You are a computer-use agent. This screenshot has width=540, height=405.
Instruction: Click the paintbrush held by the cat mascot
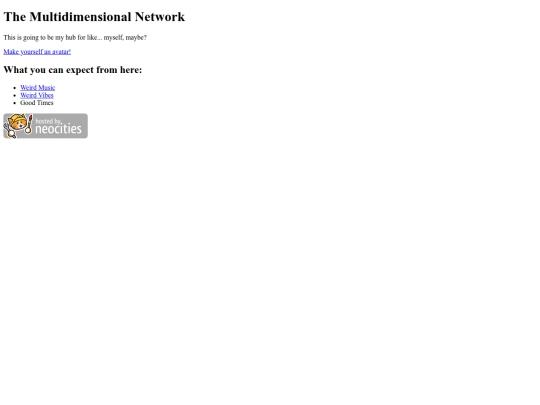[x=29, y=124]
